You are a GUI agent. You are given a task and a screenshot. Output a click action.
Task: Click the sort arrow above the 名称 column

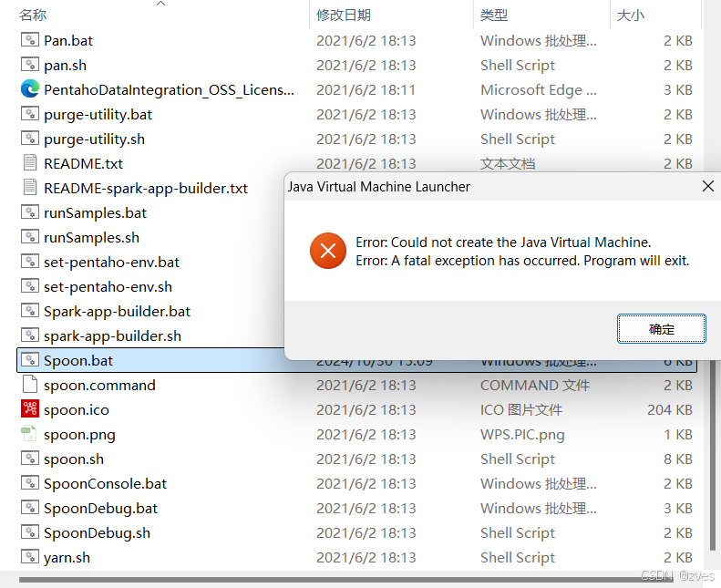[x=160, y=4]
